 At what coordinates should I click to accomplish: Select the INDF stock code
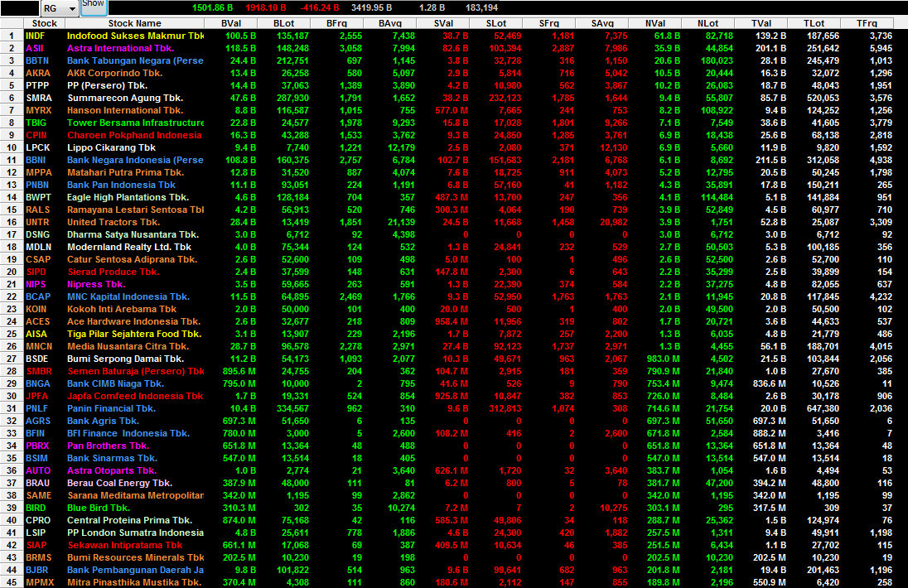point(36,36)
